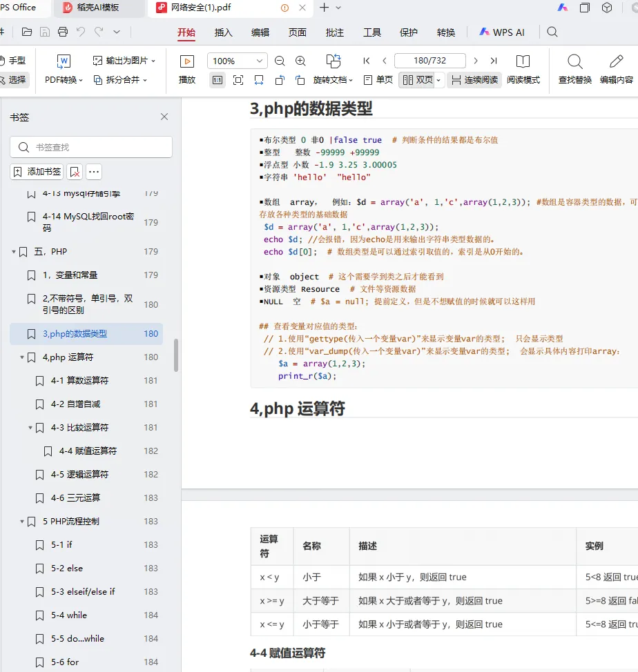Collapse the 5 PHP流程控制 bookmark group

click(x=22, y=522)
